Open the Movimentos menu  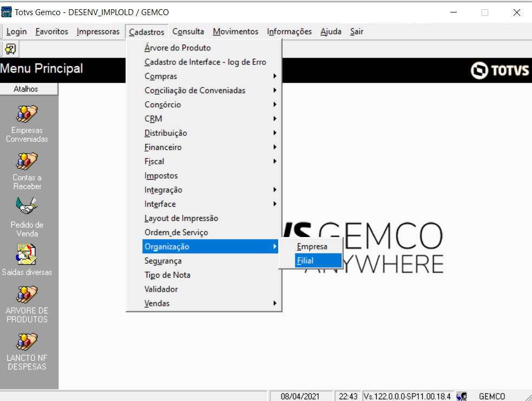(235, 31)
